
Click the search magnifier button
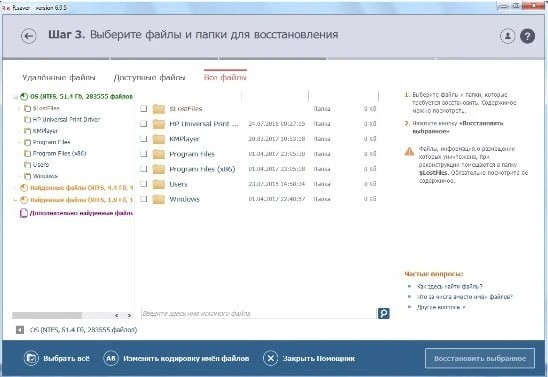(x=383, y=313)
